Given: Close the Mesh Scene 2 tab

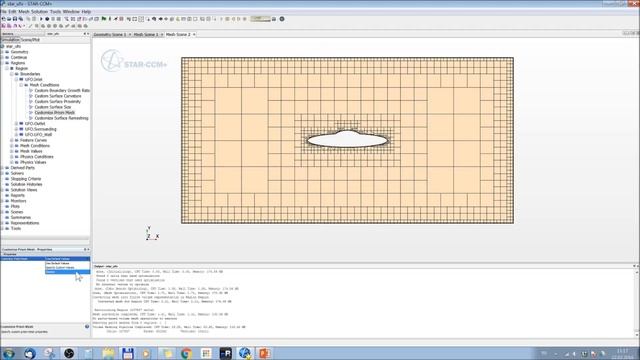Looking at the screenshot, I should pyautogui.click(x=194, y=34).
